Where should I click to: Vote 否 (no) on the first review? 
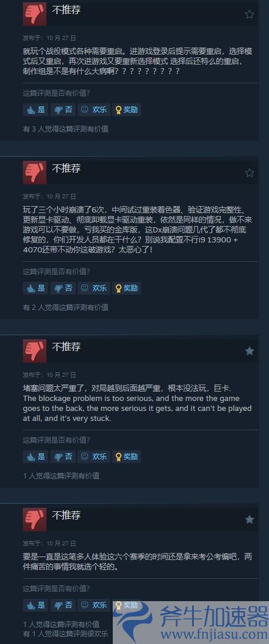[x=63, y=110]
